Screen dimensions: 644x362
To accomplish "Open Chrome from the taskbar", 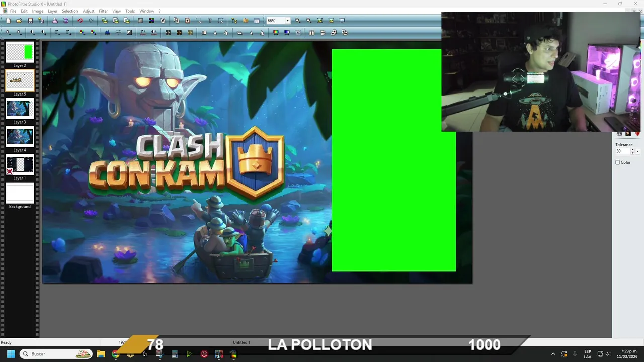I will pos(115,354).
